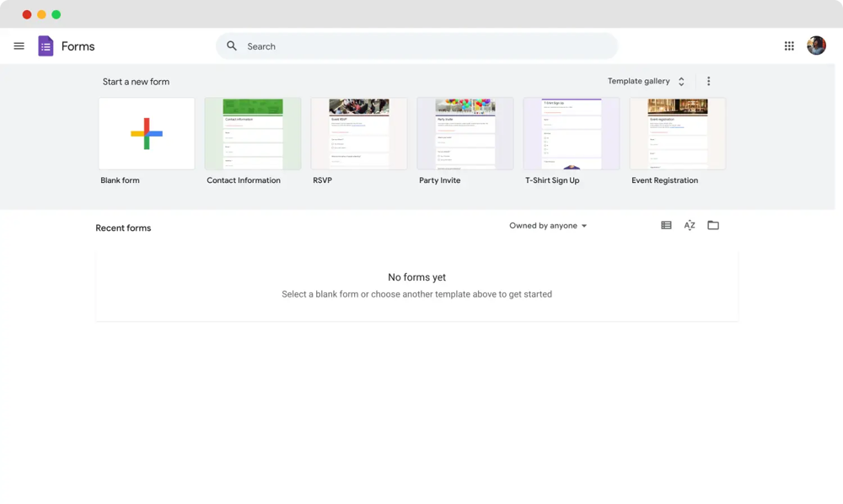
Task: Open the main hamburger menu
Action: coord(19,46)
